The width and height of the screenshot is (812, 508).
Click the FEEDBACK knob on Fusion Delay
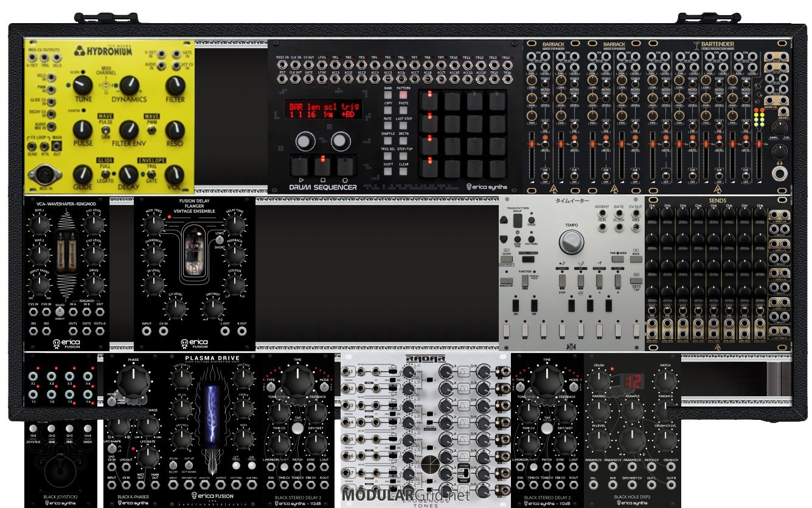click(235, 255)
